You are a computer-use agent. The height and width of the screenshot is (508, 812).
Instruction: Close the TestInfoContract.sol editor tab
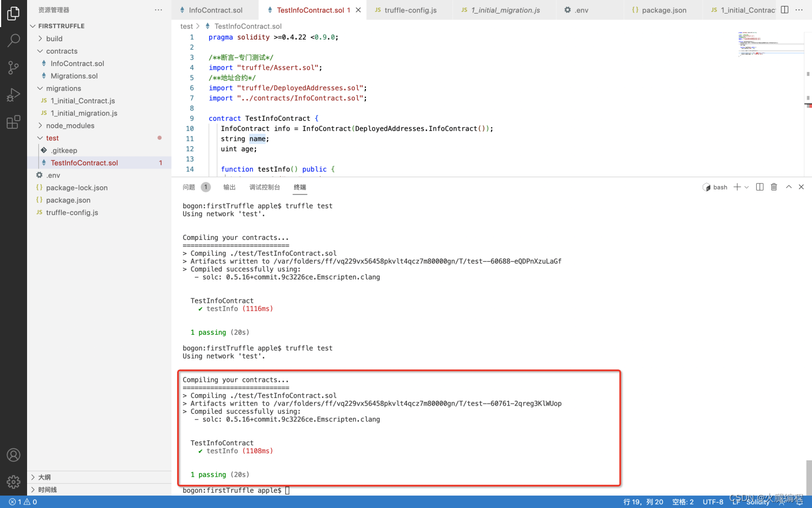click(358, 10)
